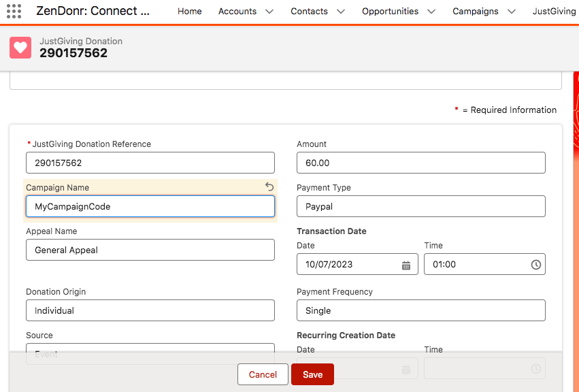579x392 pixels.
Task: Undo the Campaign Name field change
Action: click(x=269, y=186)
